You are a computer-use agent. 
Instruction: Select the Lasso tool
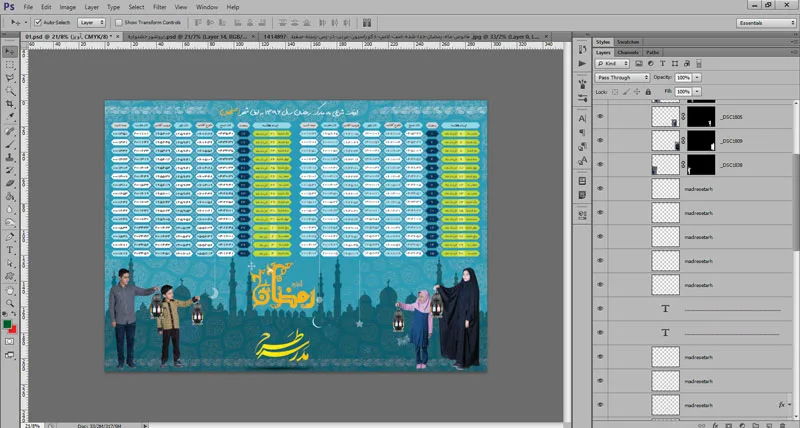10,78
